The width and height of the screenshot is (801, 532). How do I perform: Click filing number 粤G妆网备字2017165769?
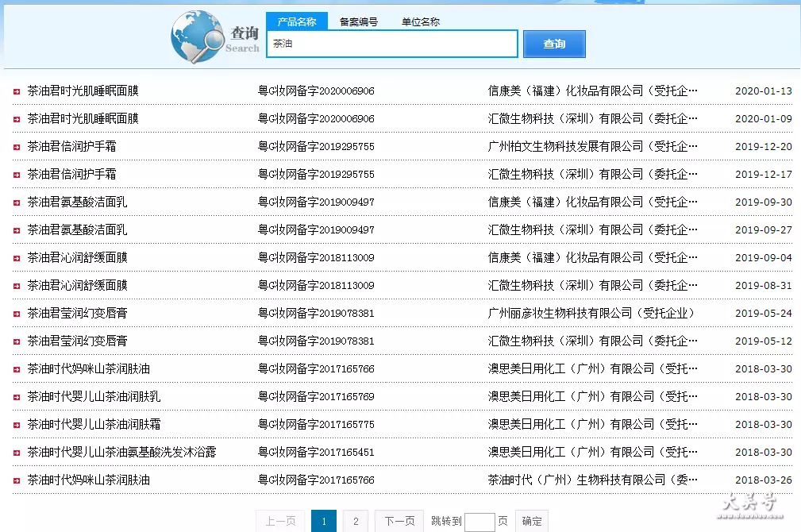[x=316, y=396]
